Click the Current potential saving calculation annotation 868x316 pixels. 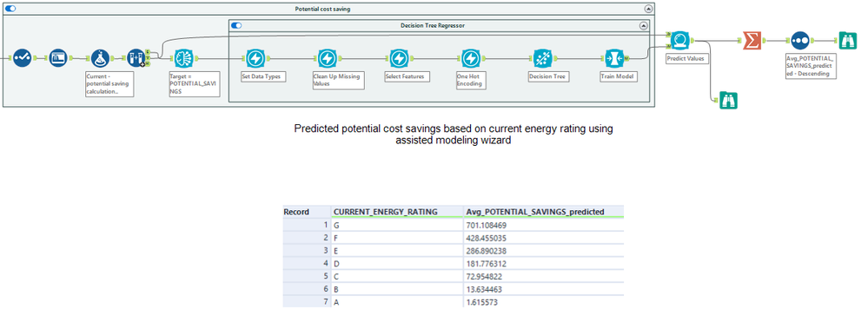tap(109, 83)
